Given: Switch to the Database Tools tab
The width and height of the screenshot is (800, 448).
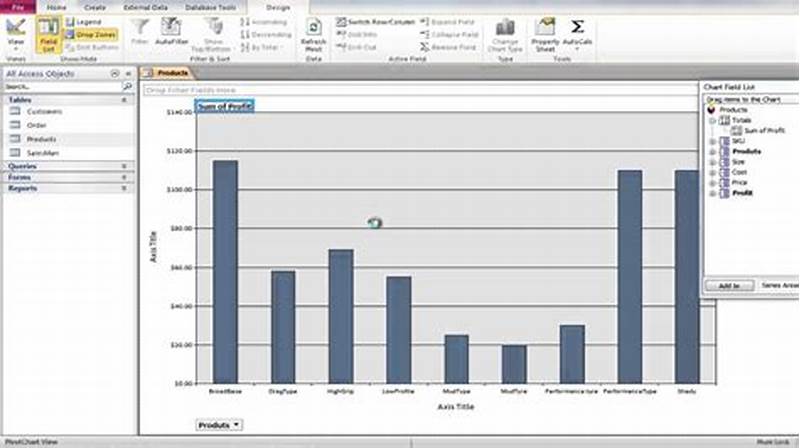Looking at the screenshot, I should [210, 8].
